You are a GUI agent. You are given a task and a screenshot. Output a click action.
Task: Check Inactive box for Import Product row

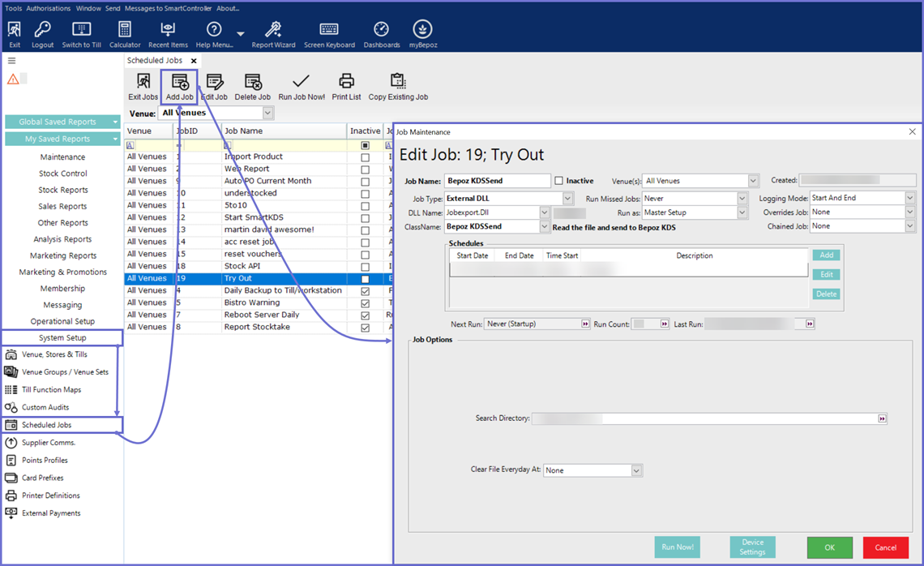[365, 157]
